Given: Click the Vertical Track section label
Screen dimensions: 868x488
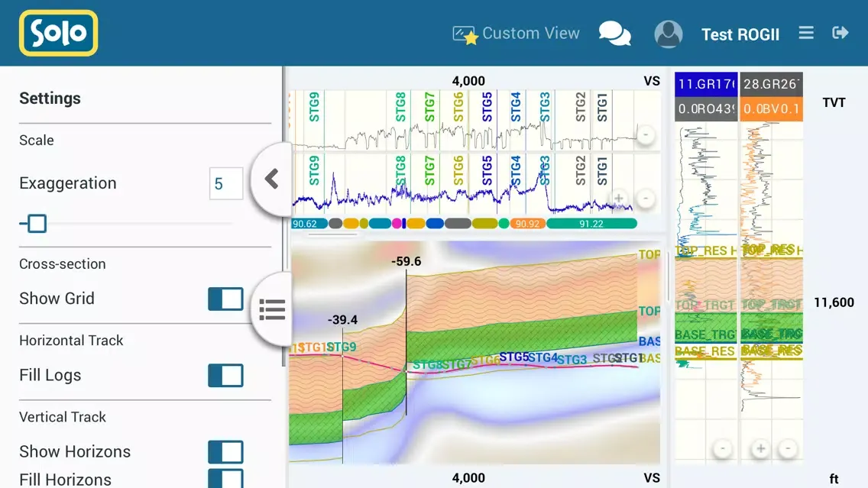Looking at the screenshot, I should click(x=63, y=417).
